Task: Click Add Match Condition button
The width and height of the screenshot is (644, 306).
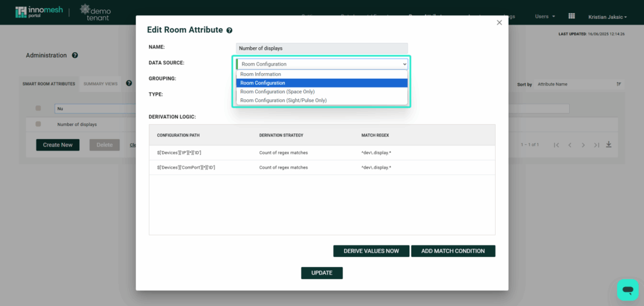Action: tap(453, 251)
